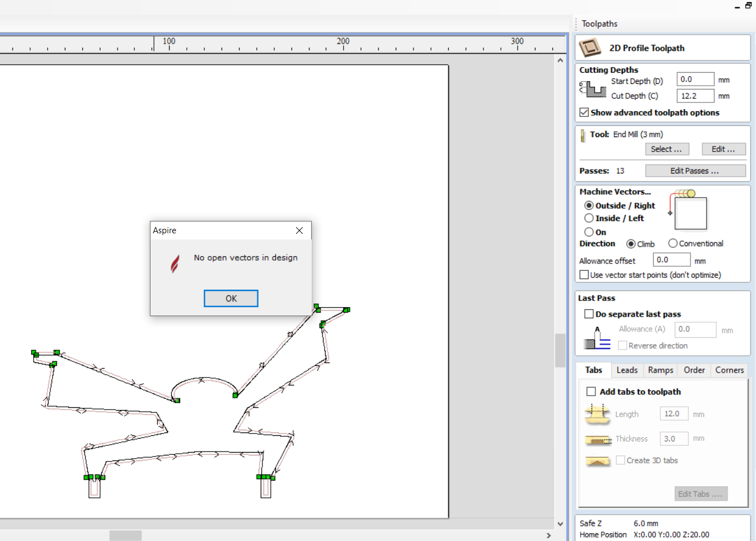Click the End Mill tool icon
The image size is (756, 541).
click(x=583, y=135)
